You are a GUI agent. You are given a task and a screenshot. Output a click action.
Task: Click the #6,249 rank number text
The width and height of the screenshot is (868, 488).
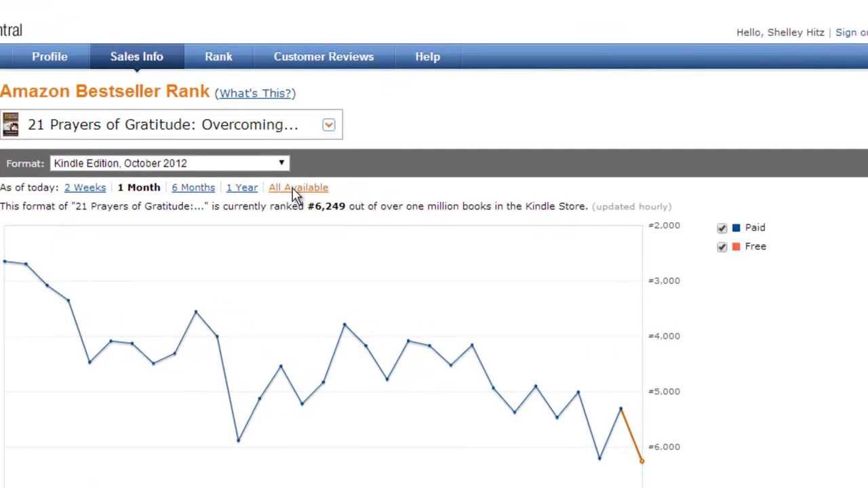click(x=326, y=207)
